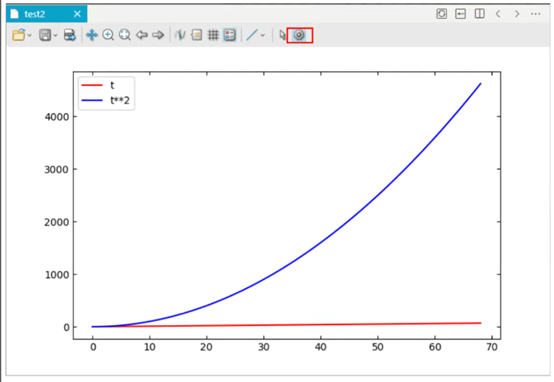Open figure settings gear icon
The height and width of the screenshot is (382, 554).
coord(299,35)
